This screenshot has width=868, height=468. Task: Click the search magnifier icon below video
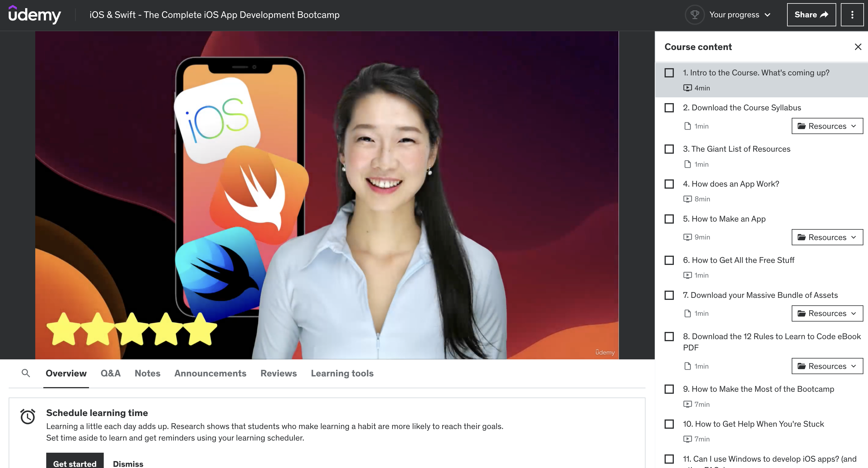click(x=26, y=373)
